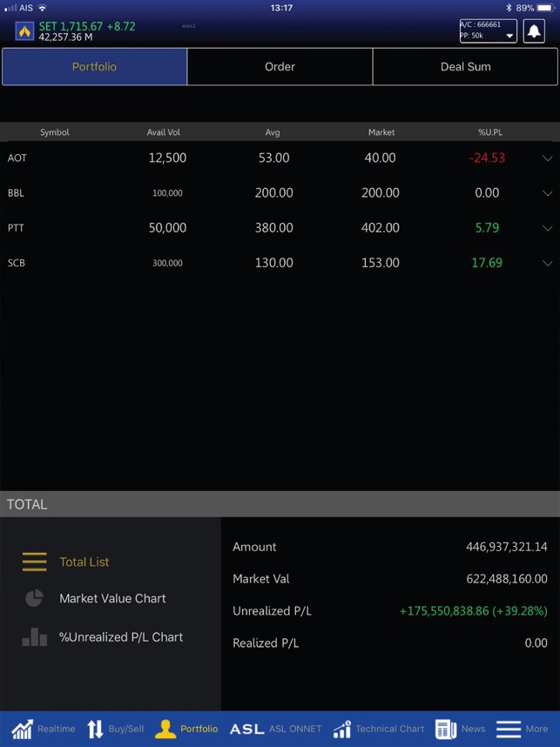
Task: Tap the Wi-Fi icon in status bar
Action: click(43, 8)
